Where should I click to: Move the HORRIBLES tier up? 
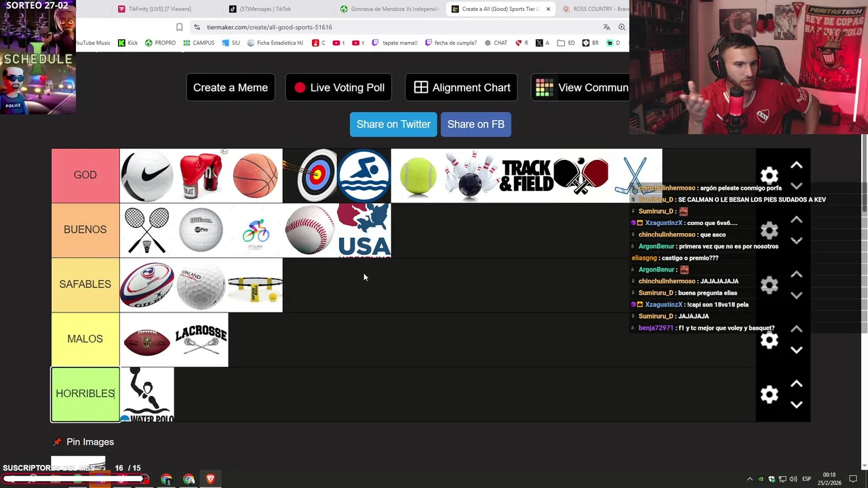click(x=796, y=384)
